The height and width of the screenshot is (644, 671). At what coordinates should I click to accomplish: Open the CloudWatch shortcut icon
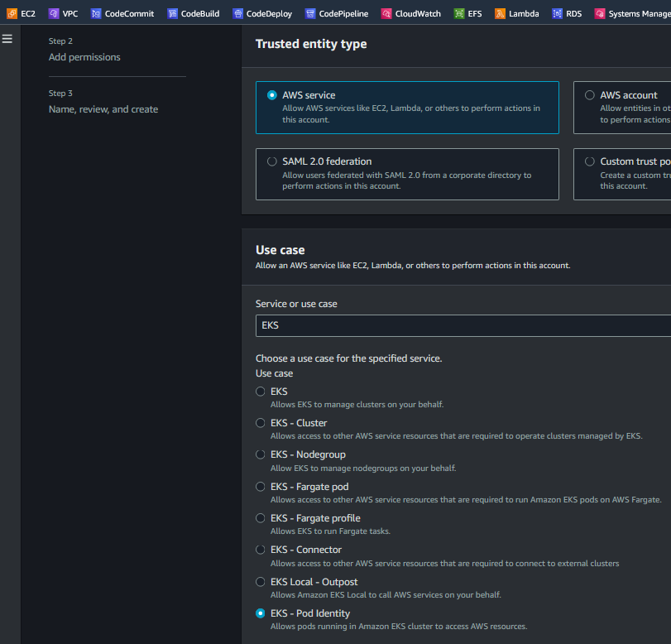pos(386,14)
